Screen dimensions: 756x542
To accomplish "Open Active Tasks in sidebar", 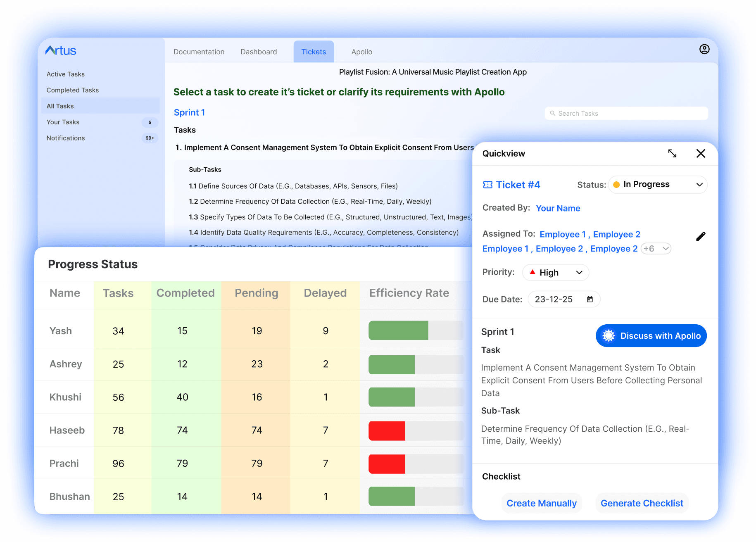I will pyautogui.click(x=65, y=74).
